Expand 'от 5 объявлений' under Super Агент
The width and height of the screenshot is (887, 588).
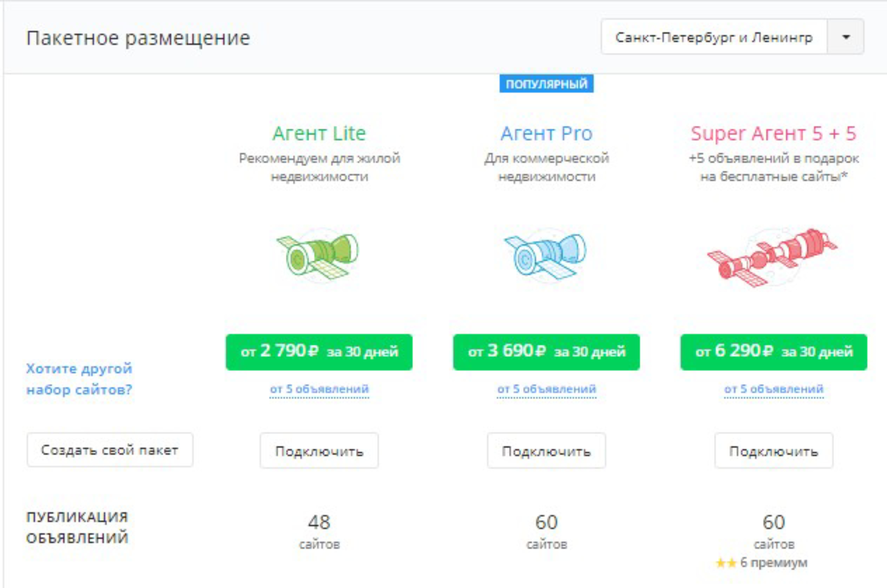tap(774, 389)
